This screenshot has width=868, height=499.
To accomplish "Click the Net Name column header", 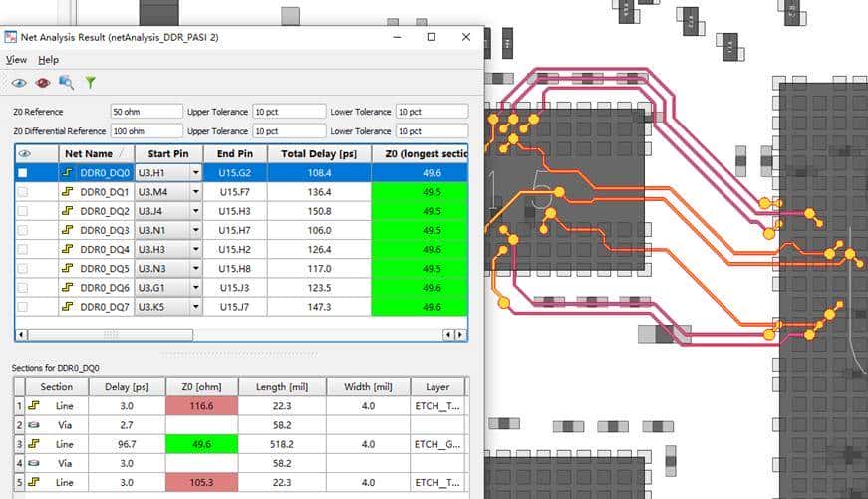I will click(x=89, y=154).
